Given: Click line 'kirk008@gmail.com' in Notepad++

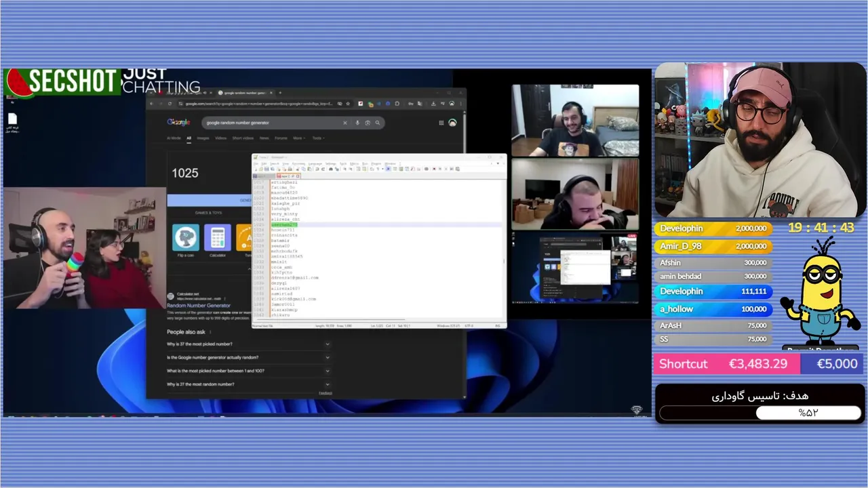Looking at the screenshot, I should [x=293, y=298].
